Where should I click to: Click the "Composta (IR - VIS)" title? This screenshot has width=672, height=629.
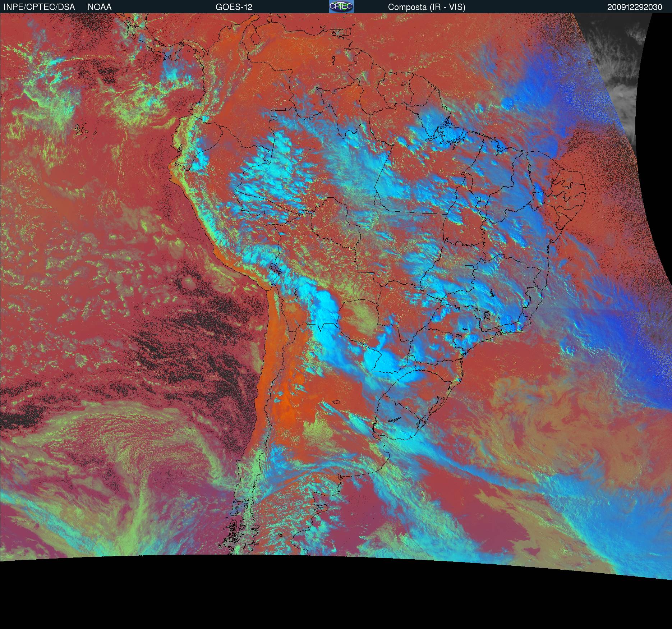pos(427,7)
